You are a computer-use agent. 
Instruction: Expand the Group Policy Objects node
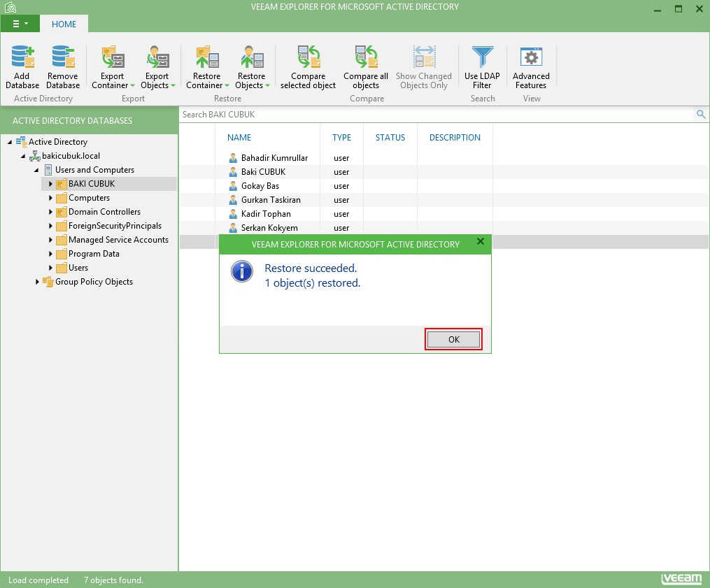pyautogui.click(x=37, y=282)
